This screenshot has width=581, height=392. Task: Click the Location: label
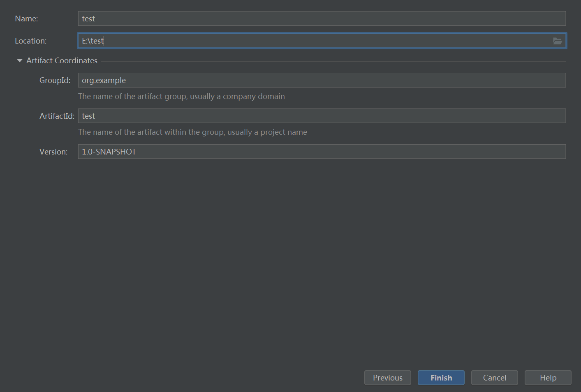coord(31,41)
